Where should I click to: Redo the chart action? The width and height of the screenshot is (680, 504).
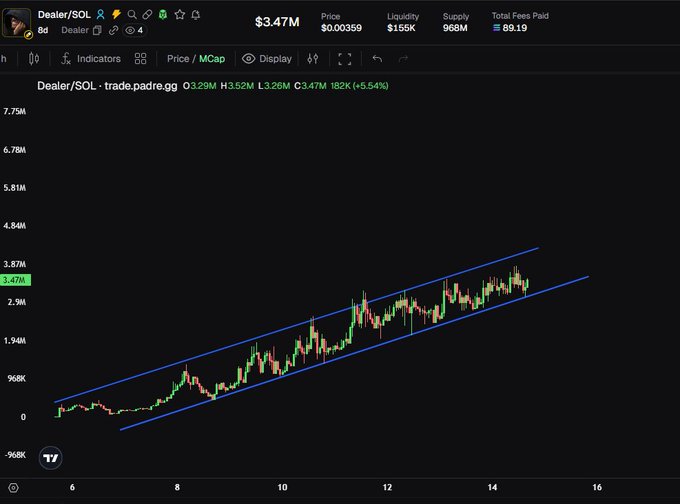point(403,59)
